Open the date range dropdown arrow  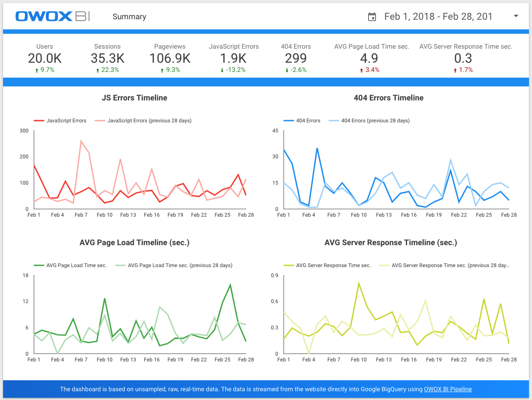tap(516, 16)
